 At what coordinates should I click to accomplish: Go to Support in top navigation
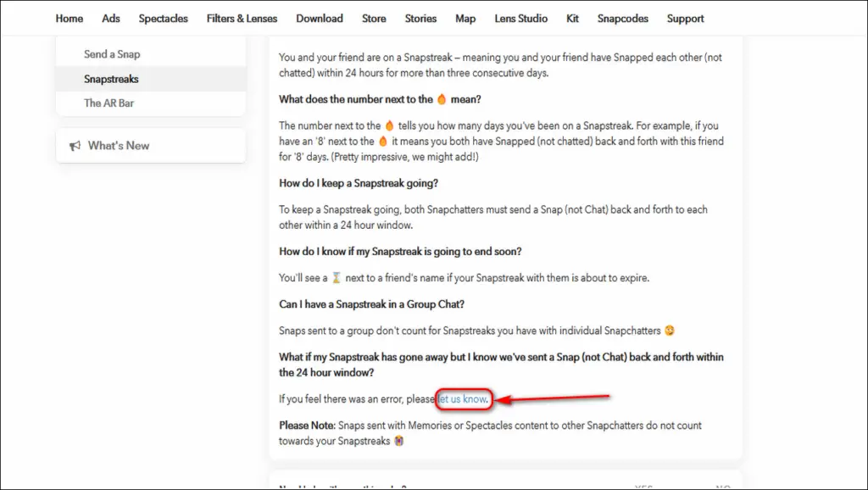pyautogui.click(x=685, y=19)
